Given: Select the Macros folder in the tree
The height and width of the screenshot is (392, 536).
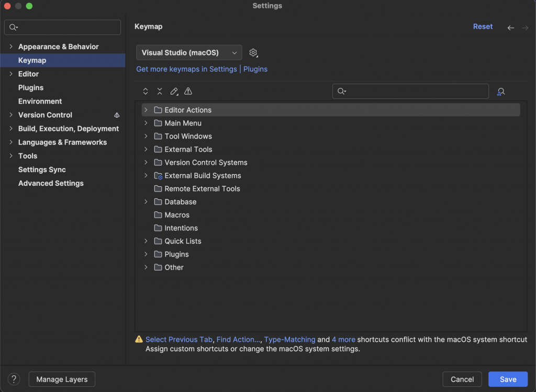Looking at the screenshot, I should click(177, 215).
